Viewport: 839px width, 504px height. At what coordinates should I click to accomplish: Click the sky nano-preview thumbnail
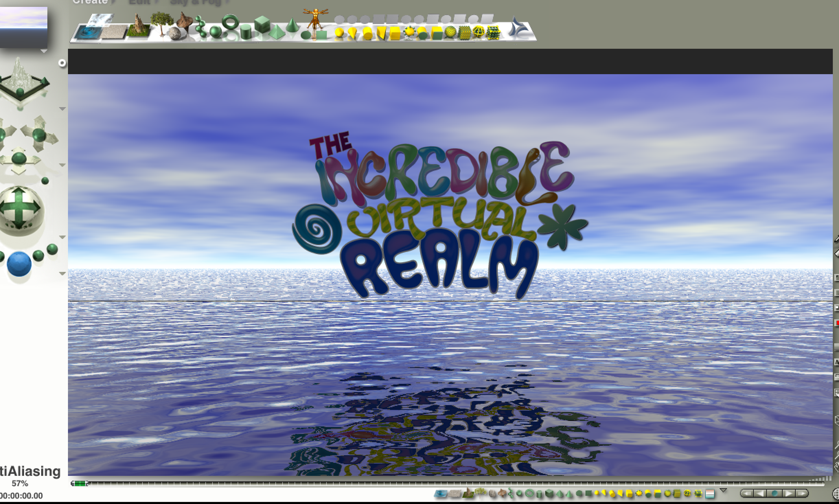pos(24,27)
